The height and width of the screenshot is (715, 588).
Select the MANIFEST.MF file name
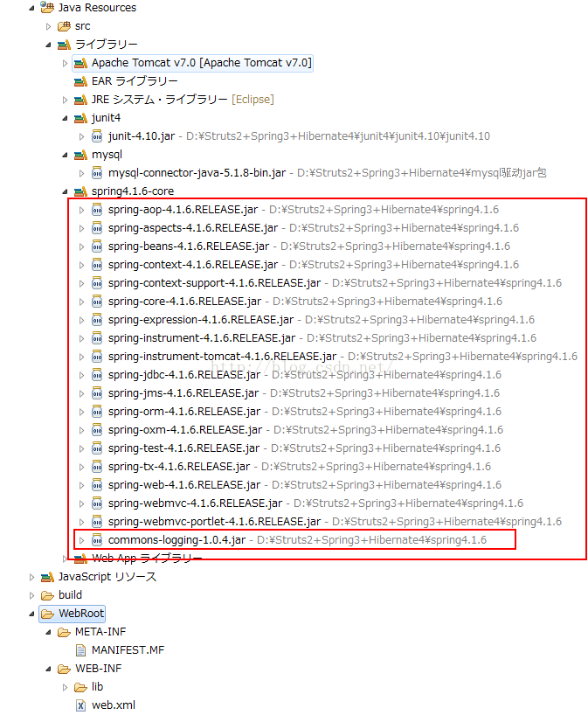[128, 650]
